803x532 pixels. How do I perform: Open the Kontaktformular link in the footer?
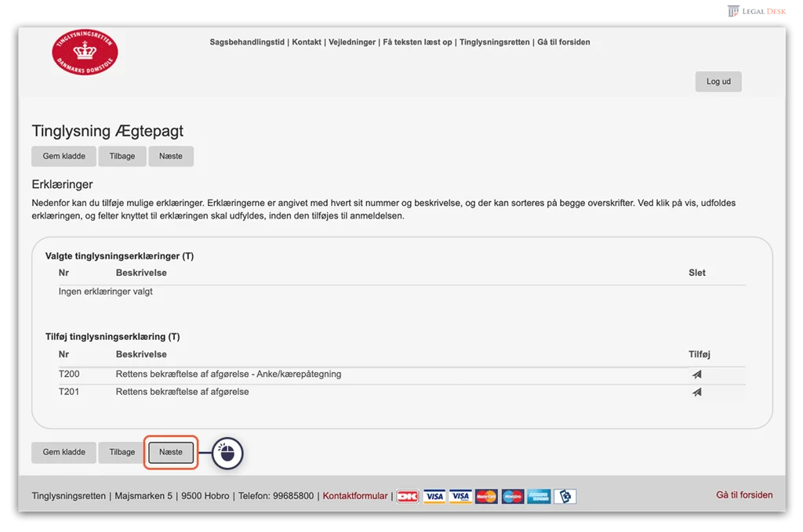[355, 496]
